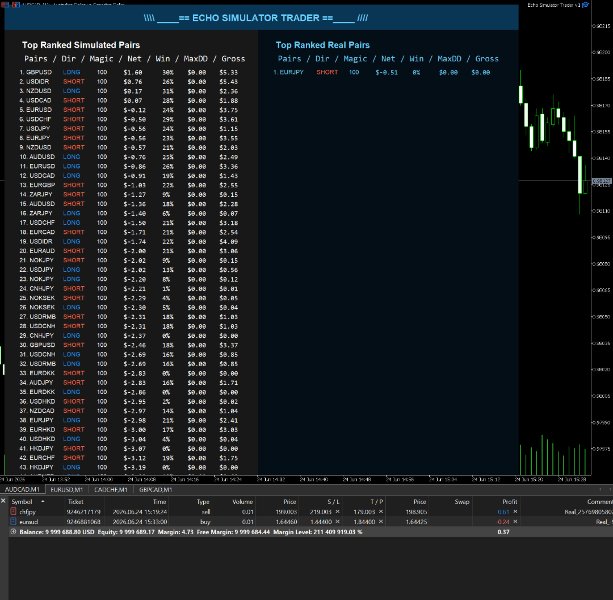The height and width of the screenshot is (600, 613).
Task: Switch to the EURUSD,M1 chart tab
Action: (66, 490)
